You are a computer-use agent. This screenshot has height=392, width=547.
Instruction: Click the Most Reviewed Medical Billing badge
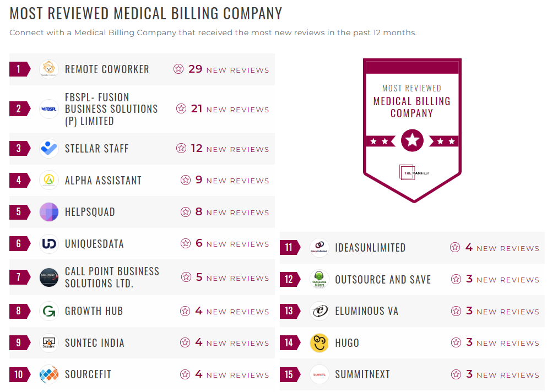point(412,129)
